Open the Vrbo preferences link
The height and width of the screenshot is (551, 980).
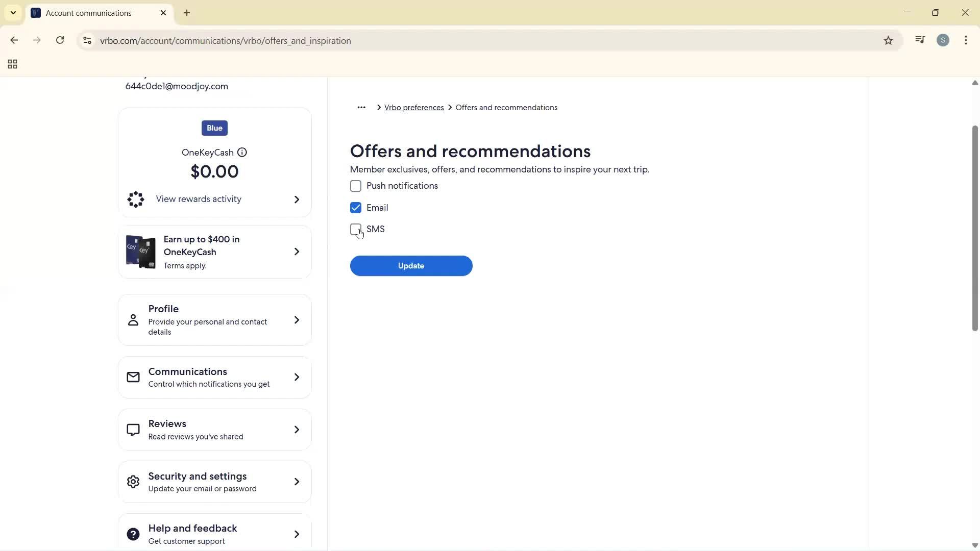[414, 107]
